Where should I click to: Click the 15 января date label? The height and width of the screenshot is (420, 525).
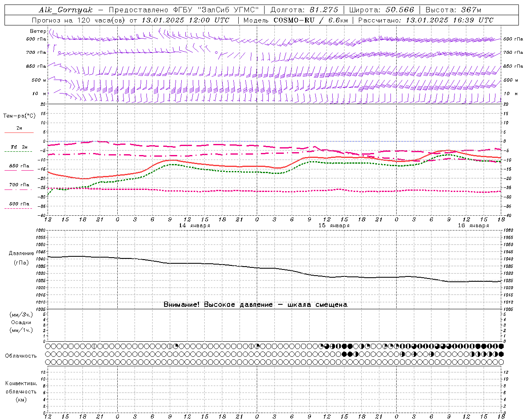click(334, 226)
